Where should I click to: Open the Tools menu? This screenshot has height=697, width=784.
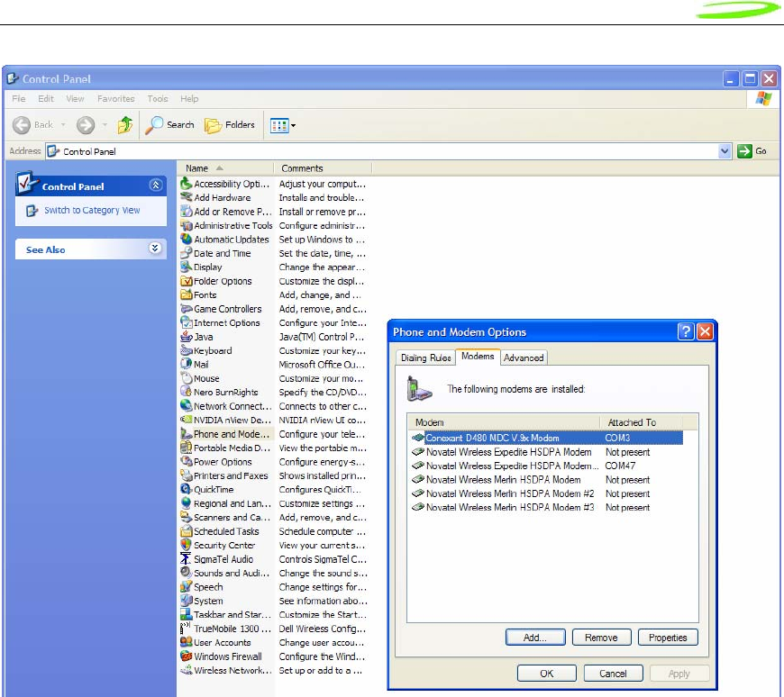click(158, 98)
